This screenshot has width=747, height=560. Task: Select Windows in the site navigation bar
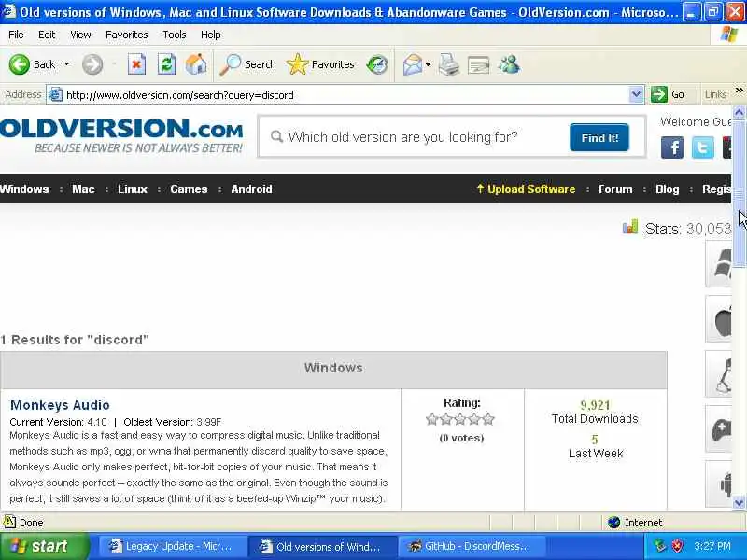tap(24, 189)
